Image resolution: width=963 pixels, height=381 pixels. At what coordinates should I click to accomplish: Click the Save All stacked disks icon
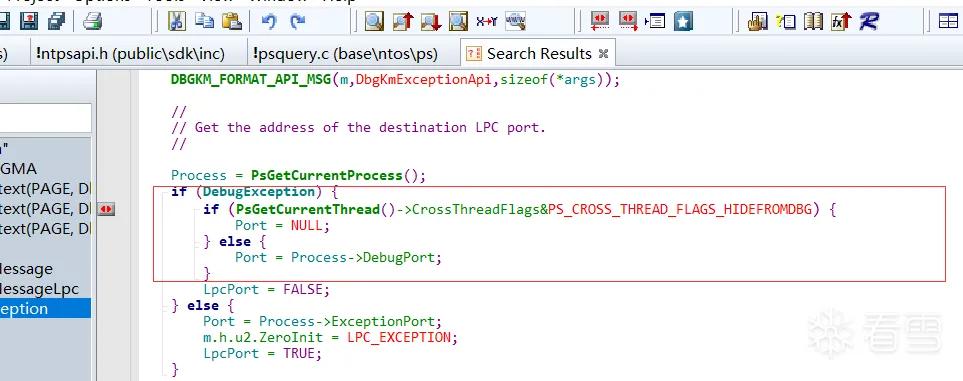pos(57,22)
